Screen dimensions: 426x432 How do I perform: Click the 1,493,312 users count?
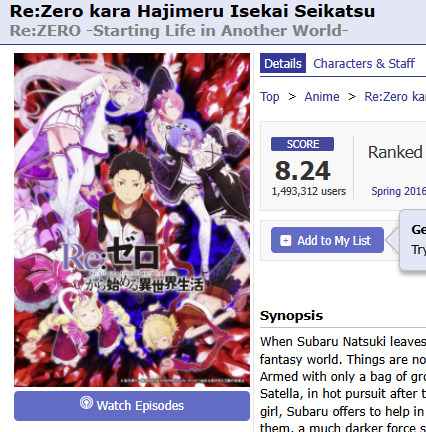(x=309, y=191)
